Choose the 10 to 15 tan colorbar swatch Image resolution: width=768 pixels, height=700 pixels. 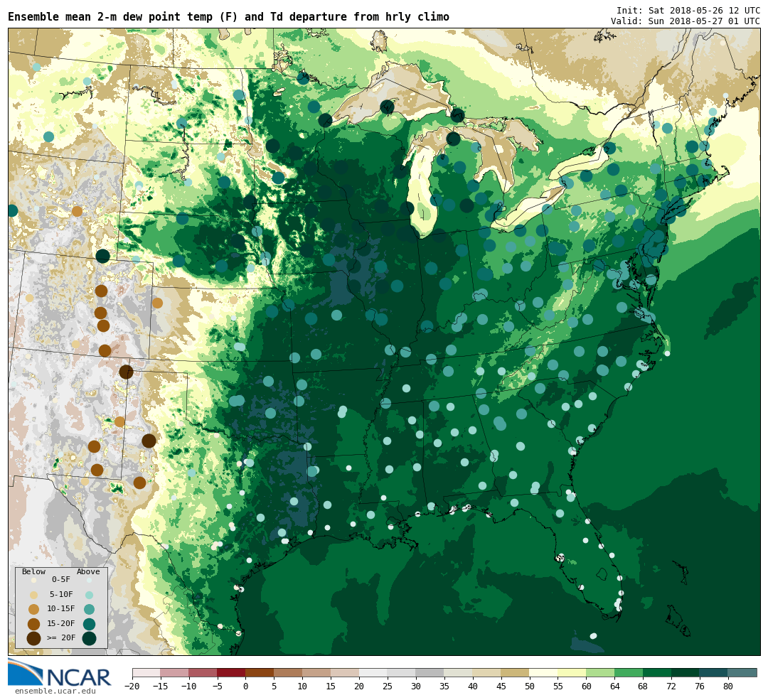[x=316, y=672]
